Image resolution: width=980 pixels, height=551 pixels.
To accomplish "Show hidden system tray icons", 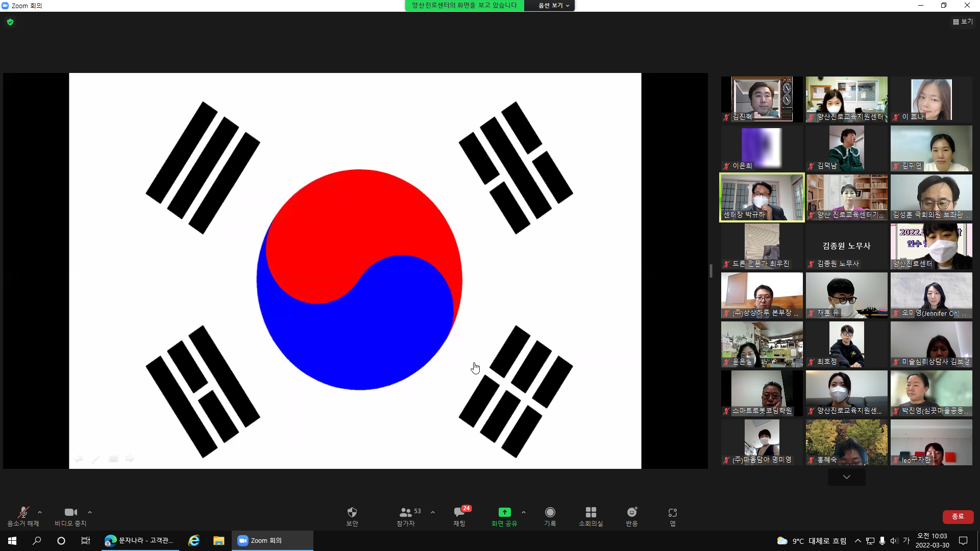I will click(x=858, y=541).
